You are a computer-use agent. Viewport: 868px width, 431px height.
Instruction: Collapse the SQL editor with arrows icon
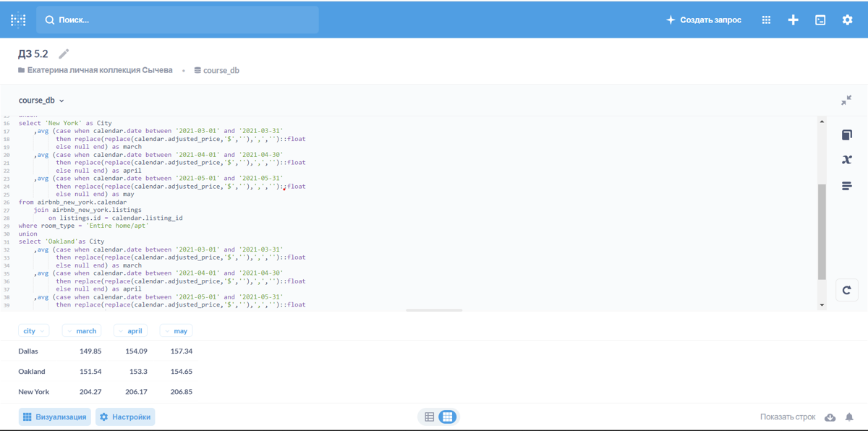click(x=846, y=101)
